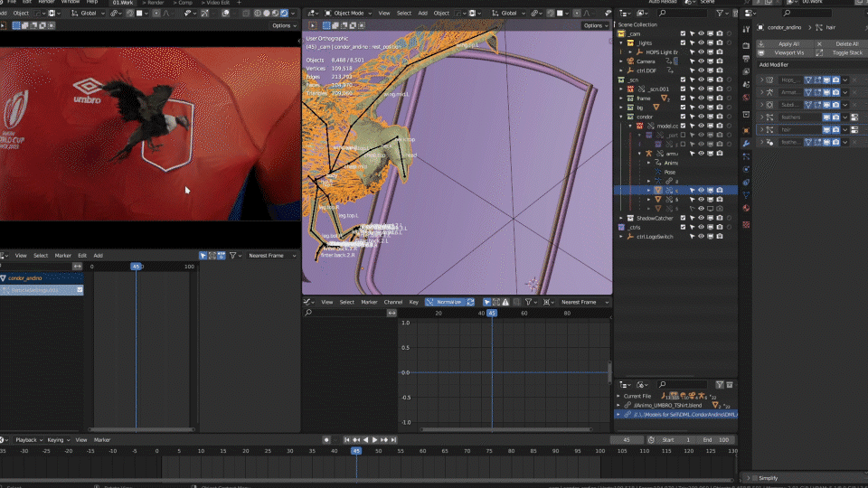The image size is (868, 488).
Task: Open the Object Data properties tab
Action: 746,195
